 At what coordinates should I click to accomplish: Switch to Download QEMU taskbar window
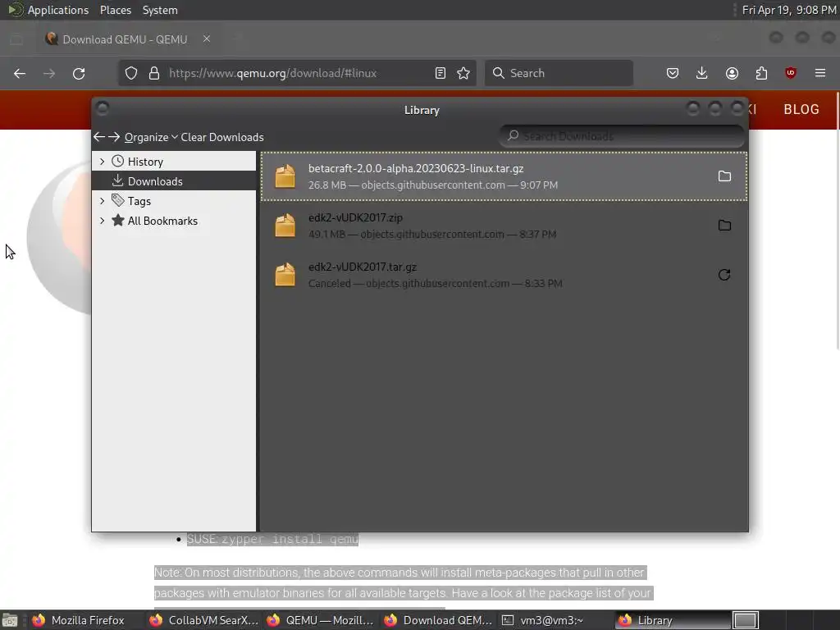click(x=439, y=620)
